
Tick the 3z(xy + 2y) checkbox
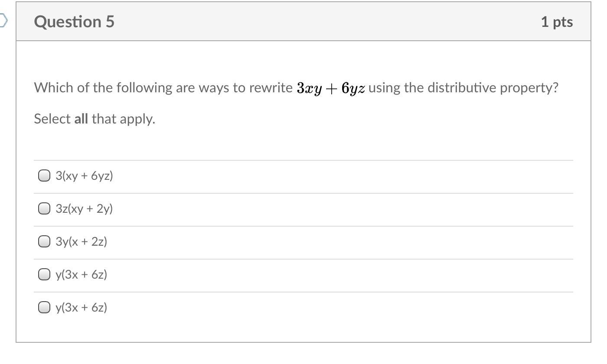tap(44, 208)
